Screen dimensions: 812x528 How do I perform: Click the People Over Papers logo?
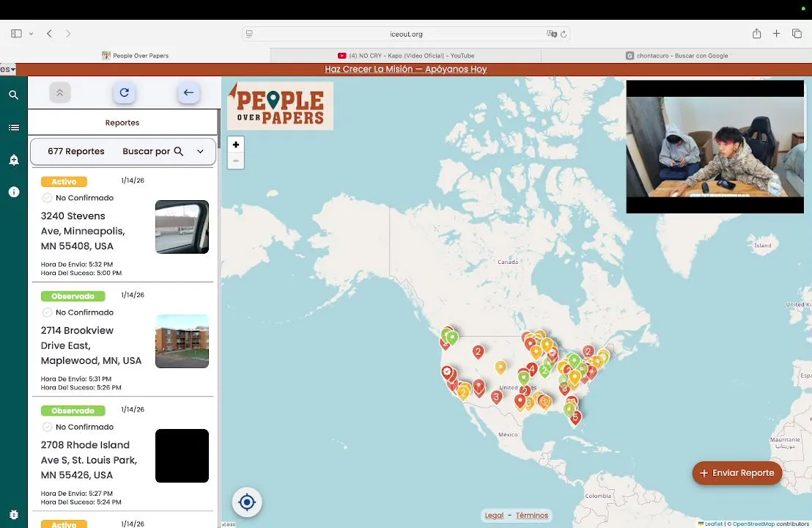click(280, 106)
